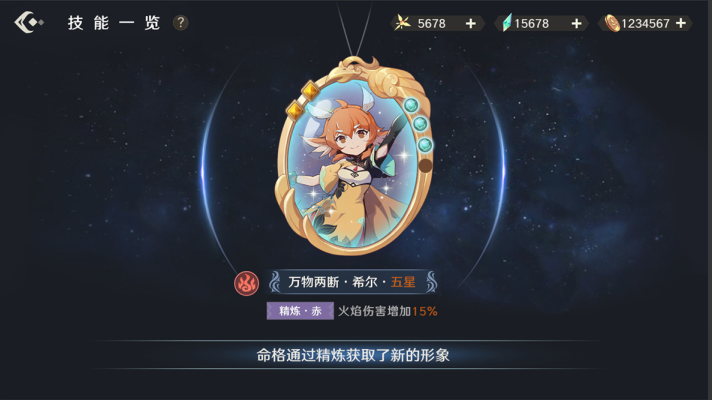Viewport: 712px width, 400px height.
Task: Click the green crystal currency icon
Action: tap(507, 23)
